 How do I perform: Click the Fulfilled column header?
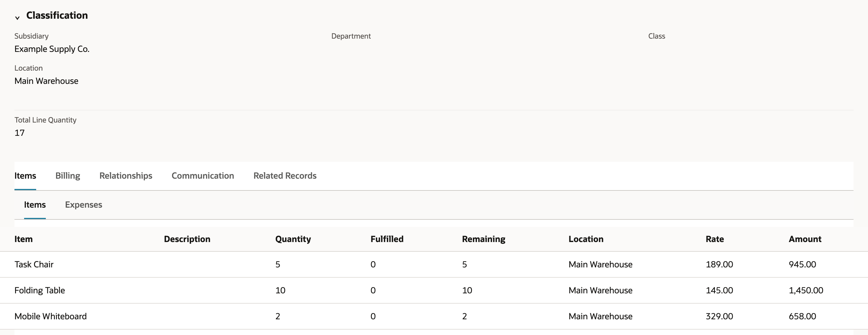pos(387,239)
